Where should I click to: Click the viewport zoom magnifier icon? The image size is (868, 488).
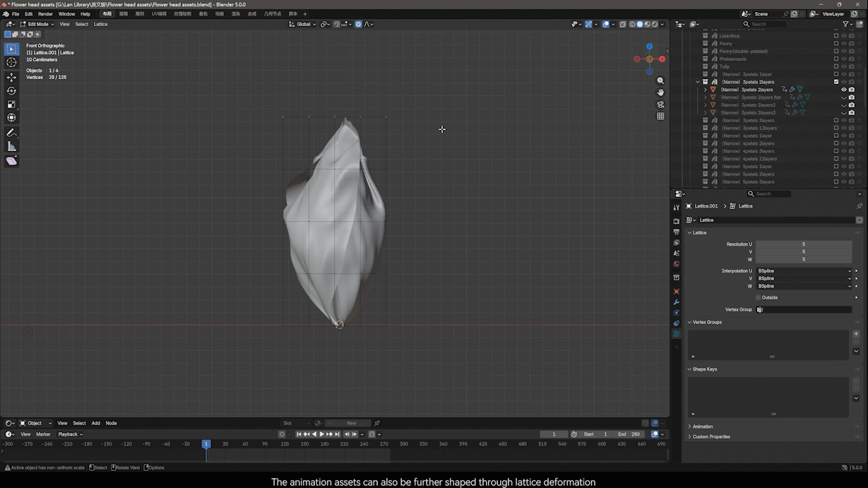660,81
